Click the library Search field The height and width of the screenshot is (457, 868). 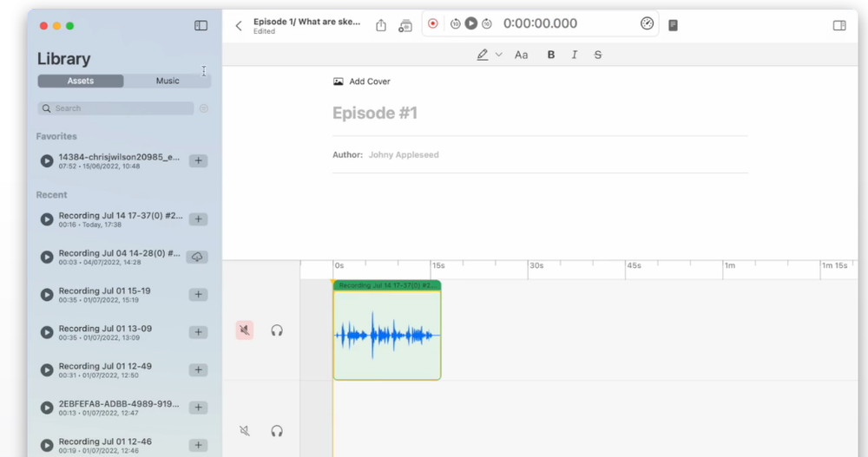115,108
